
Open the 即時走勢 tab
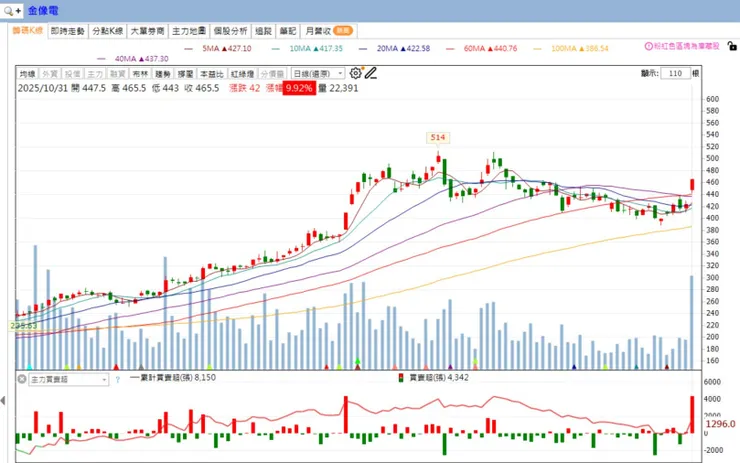[67, 31]
